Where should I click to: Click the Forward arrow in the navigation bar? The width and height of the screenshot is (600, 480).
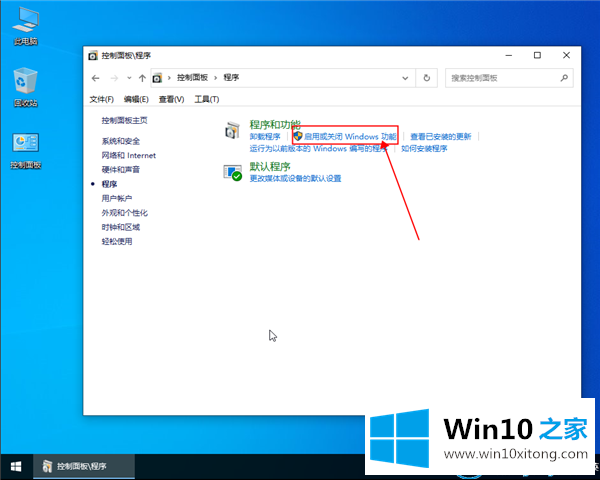[114, 78]
